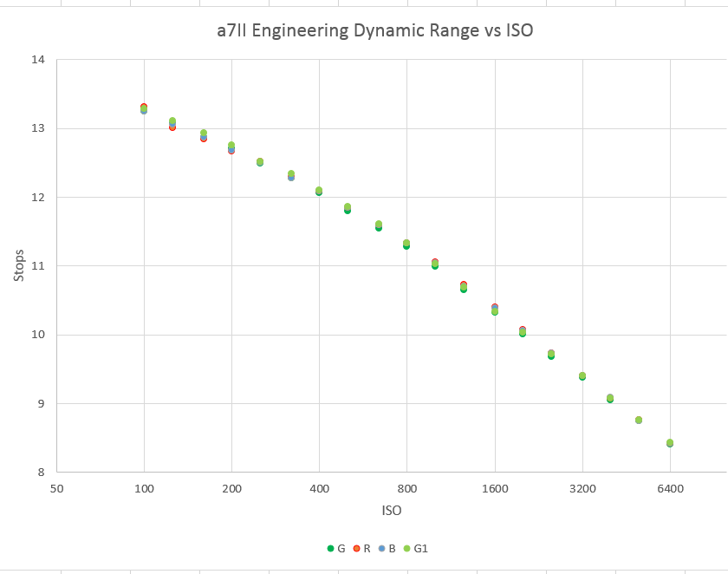The width and height of the screenshot is (728, 574).
Task: Select the G1 legend entry
Action: [x=415, y=549]
